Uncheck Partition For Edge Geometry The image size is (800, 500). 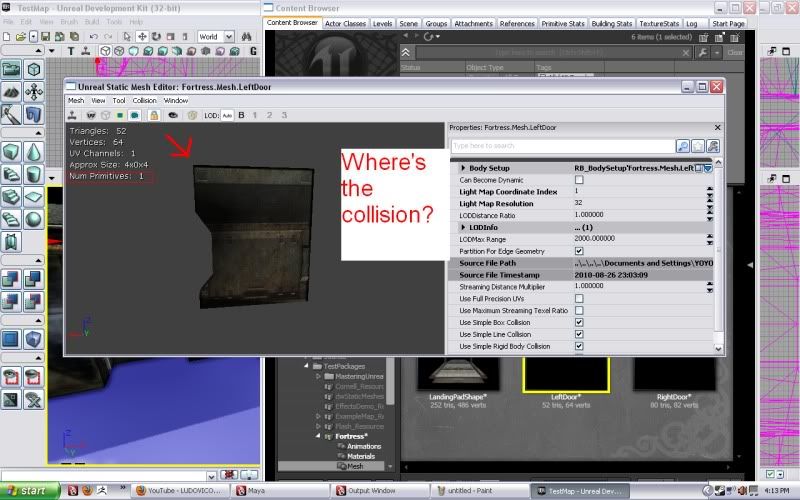coord(579,251)
